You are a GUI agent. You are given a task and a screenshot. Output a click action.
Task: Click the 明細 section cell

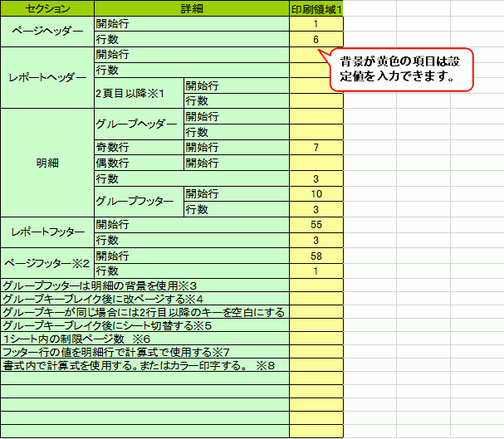coord(47,163)
